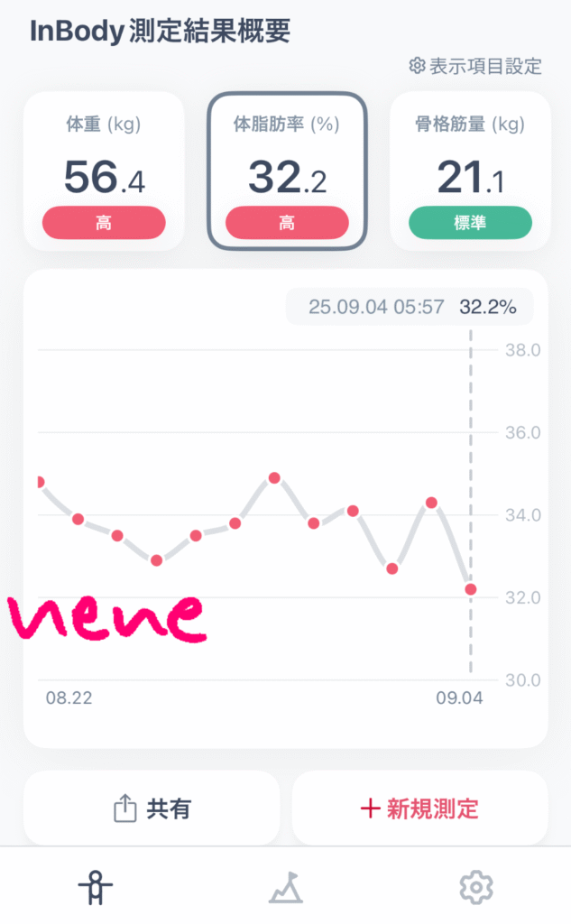The height and width of the screenshot is (924, 571).
Task: Click the 新規測定 button
Action: click(x=419, y=808)
